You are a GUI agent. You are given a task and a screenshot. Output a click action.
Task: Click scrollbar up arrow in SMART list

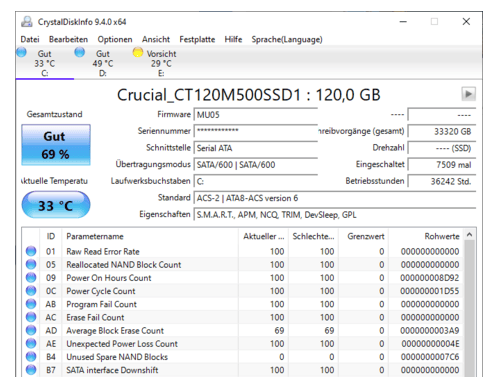[x=470, y=235]
